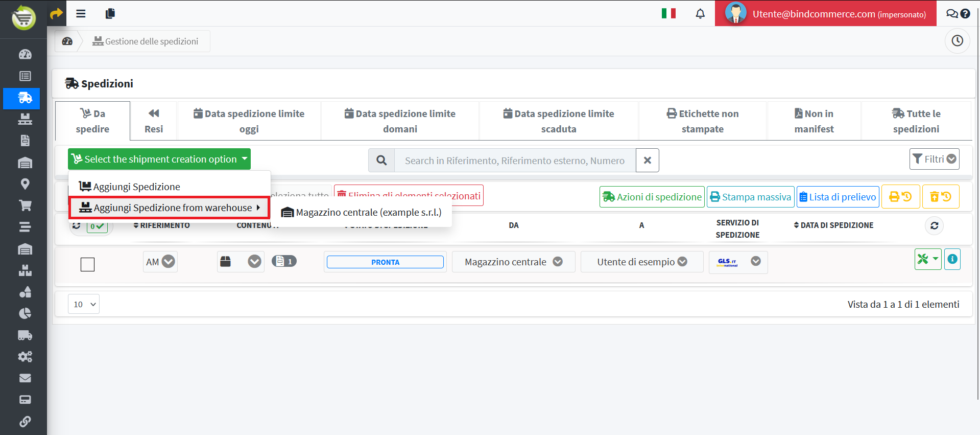
Task: Click the Lista di prelievo button
Action: [x=838, y=197]
